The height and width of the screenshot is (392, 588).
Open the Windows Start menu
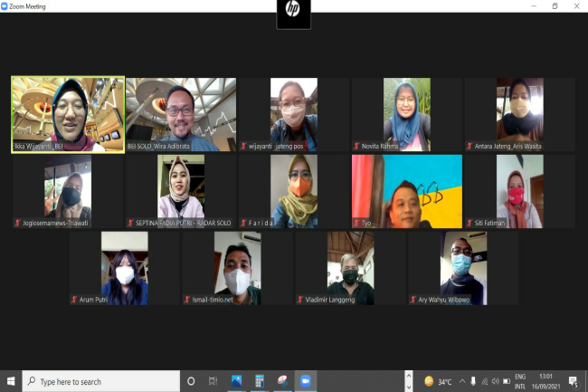pos(11,381)
